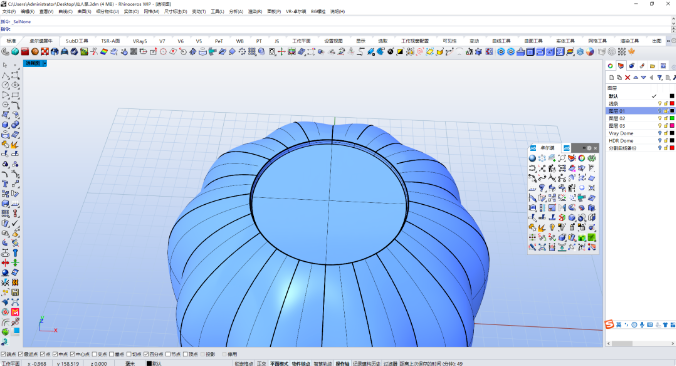Toggle the 中心点 osnap checkbox
The width and height of the screenshot is (676, 366).
click(72, 354)
